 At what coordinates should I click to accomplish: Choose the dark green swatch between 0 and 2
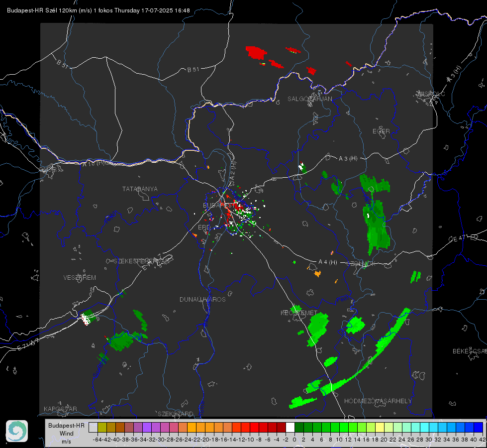[x=299, y=427]
